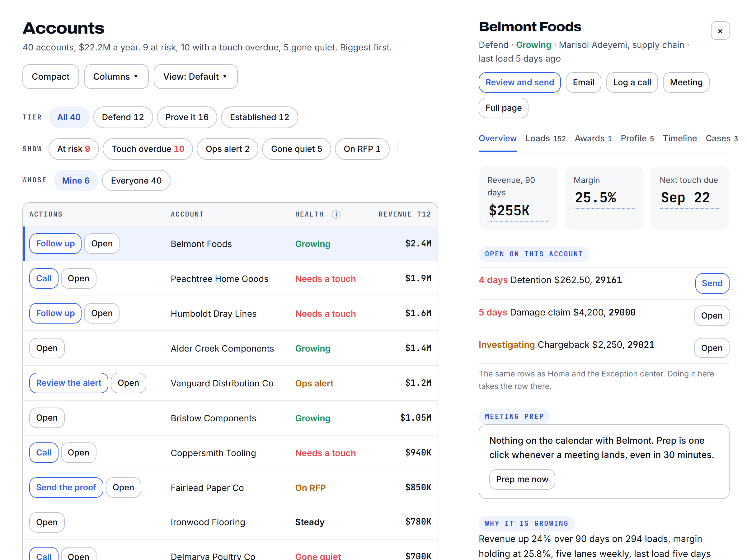
Task: Click the Health column info icon
Action: point(336,214)
